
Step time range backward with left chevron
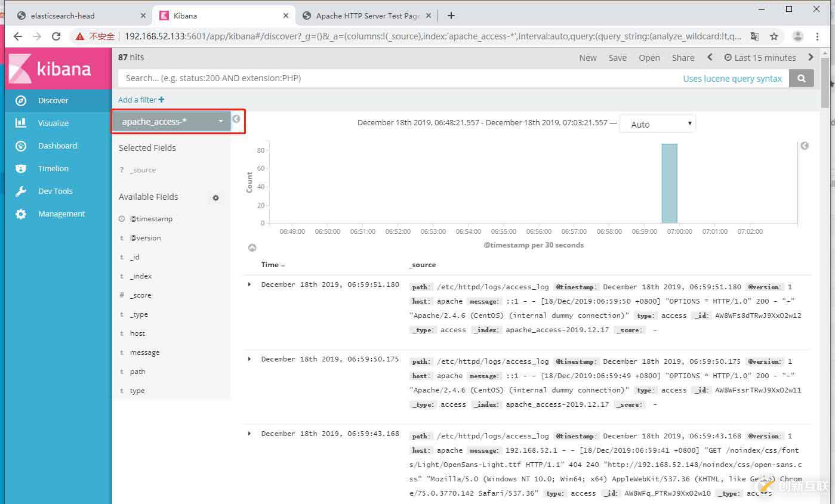pos(710,57)
